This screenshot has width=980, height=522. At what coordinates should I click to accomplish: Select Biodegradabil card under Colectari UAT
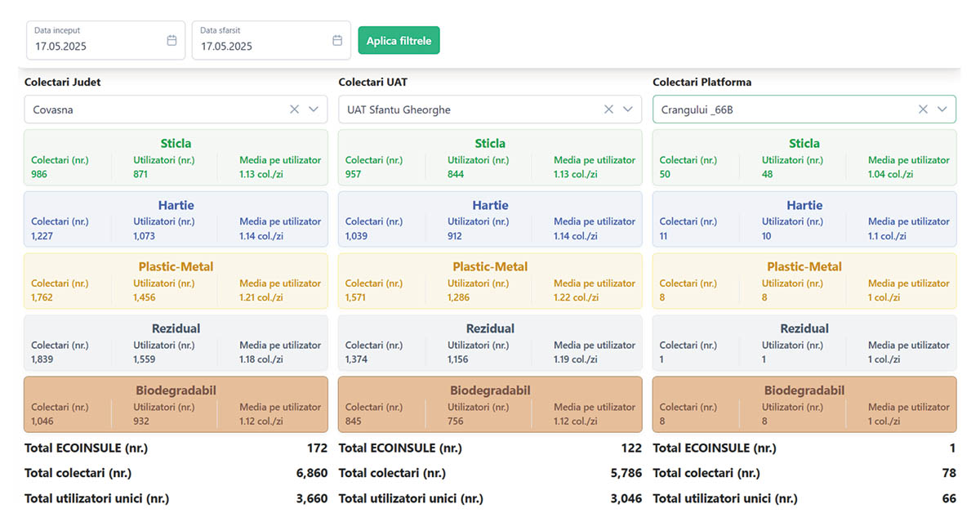click(x=490, y=404)
